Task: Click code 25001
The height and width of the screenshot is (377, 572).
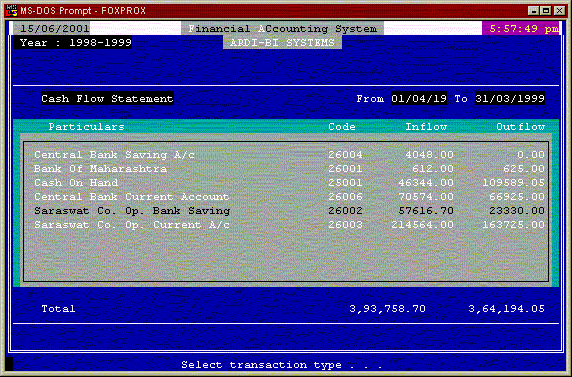Action: (x=345, y=182)
